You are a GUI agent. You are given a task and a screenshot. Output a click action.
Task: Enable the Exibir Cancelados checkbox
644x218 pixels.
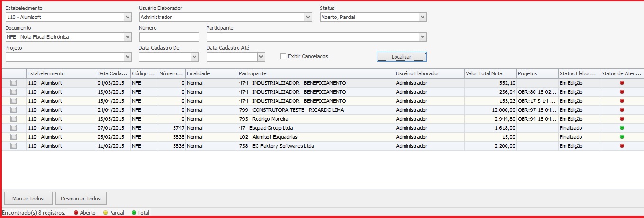[x=284, y=56]
